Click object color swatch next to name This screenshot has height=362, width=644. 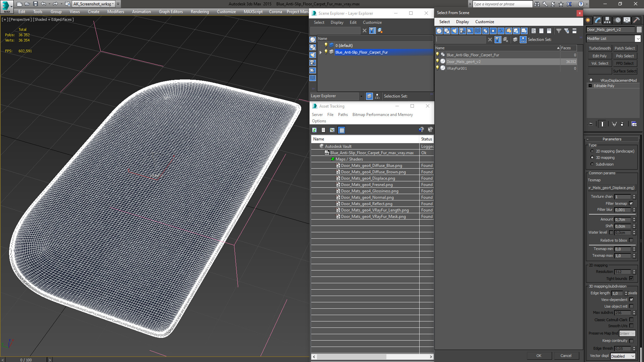coord(639,29)
